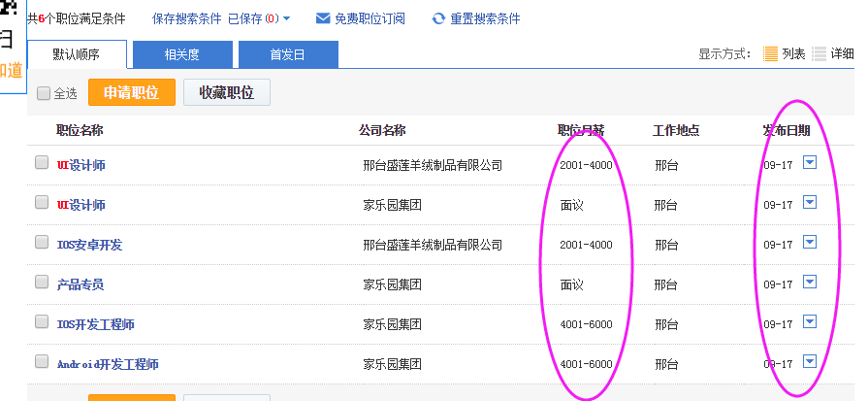Viewport: 868px width, 401px height.
Task: Click the 保存搜索条件 link
Action: (187, 18)
